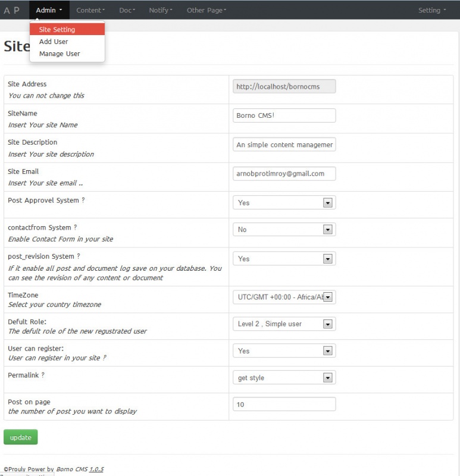Expand the Post Approvel System dropdown
Image resolution: width=460 pixels, height=476 pixels.
click(x=284, y=203)
